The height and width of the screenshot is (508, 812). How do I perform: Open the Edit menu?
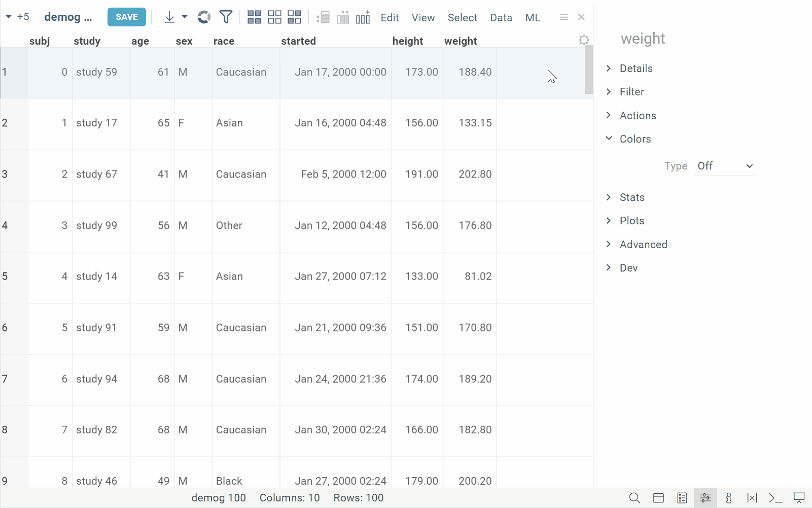pyautogui.click(x=390, y=18)
